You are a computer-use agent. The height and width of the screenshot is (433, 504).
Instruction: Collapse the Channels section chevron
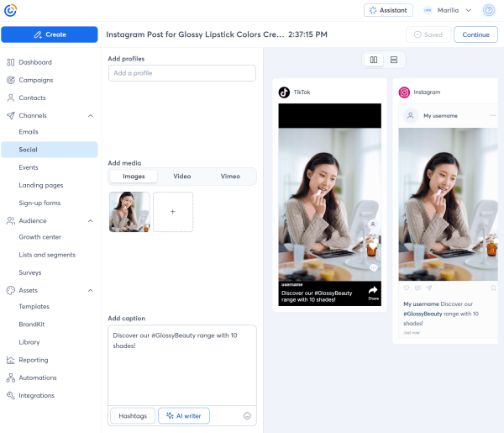(91, 116)
